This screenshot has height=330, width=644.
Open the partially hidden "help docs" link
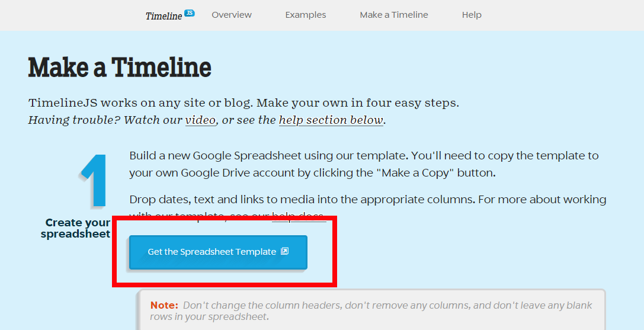point(299,216)
